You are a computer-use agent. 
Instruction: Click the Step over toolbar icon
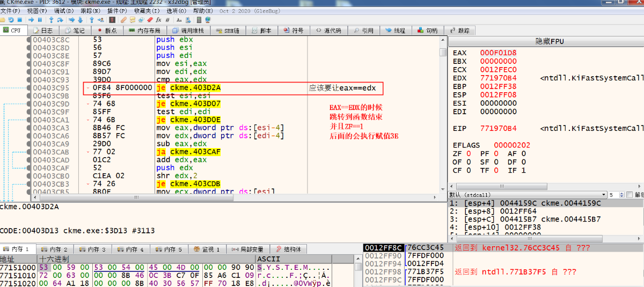(x=60, y=20)
